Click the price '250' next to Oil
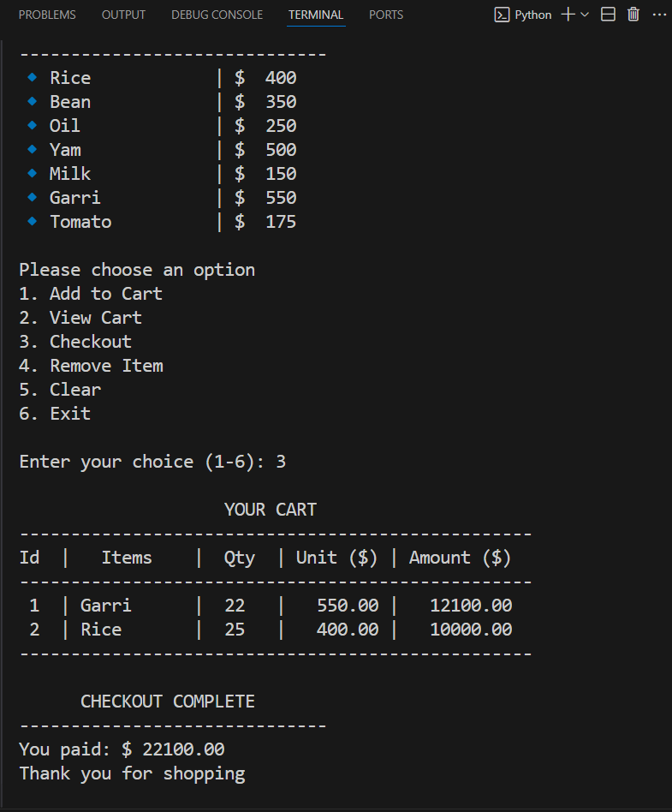This screenshot has height=812, width=672. (x=281, y=126)
